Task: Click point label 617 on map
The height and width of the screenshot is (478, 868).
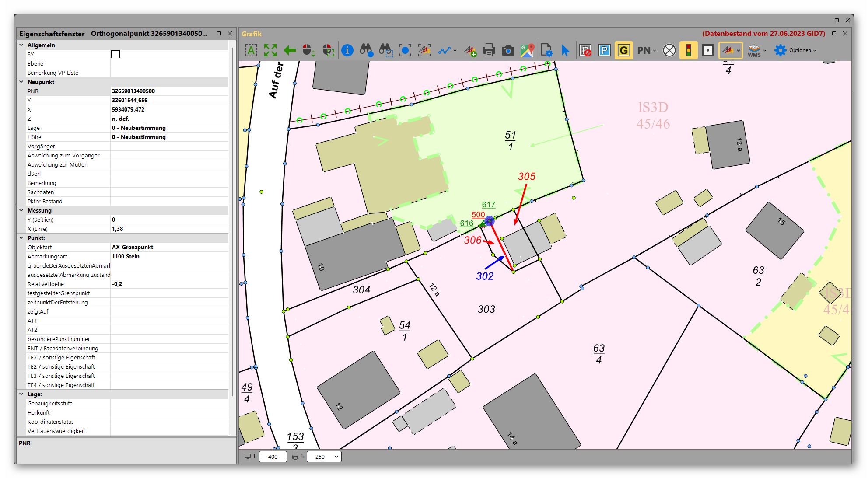Action: coord(488,205)
